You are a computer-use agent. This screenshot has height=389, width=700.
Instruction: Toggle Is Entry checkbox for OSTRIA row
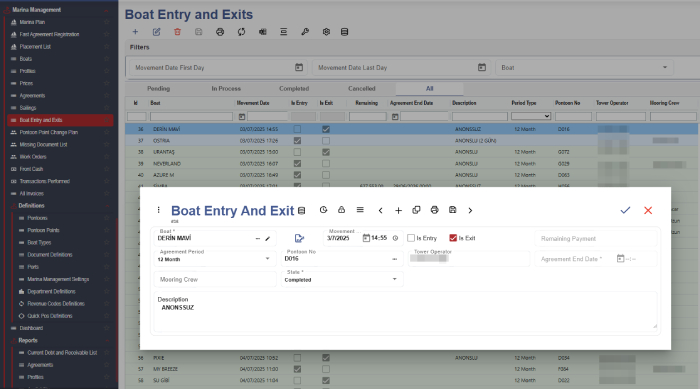297,141
